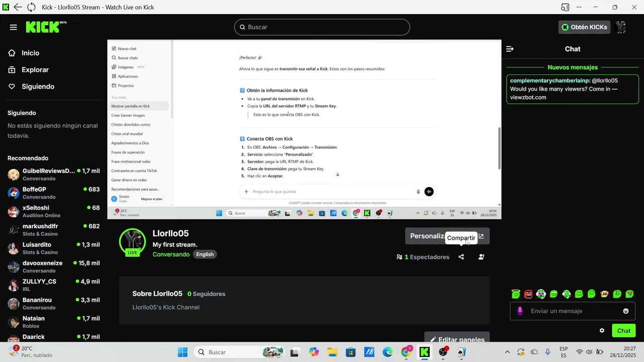Open recommended channel ZULLYY_CS
The height and width of the screenshot is (362, 644).
pyautogui.click(x=53, y=285)
